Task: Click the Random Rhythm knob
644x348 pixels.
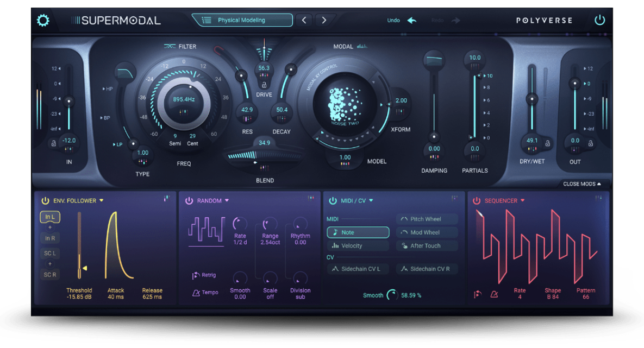Action: click(300, 224)
